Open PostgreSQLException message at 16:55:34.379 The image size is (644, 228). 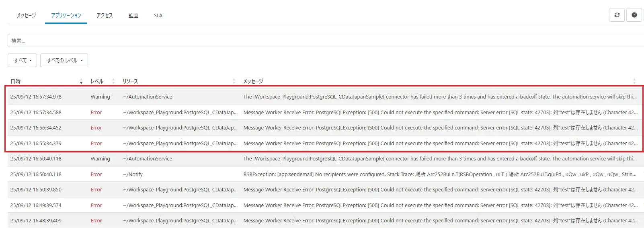pyautogui.click(x=441, y=144)
